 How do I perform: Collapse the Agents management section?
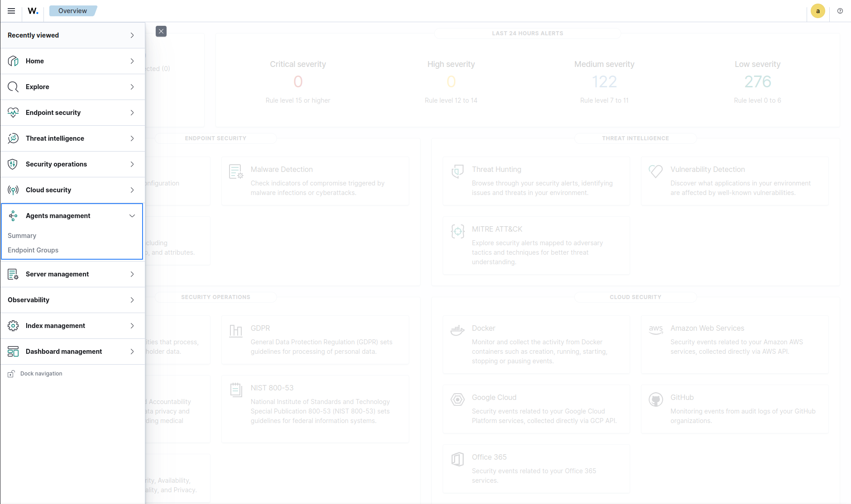132,215
